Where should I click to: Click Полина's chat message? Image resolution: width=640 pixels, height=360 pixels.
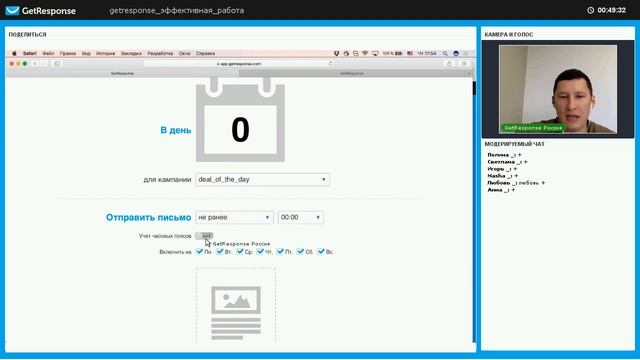[504, 155]
